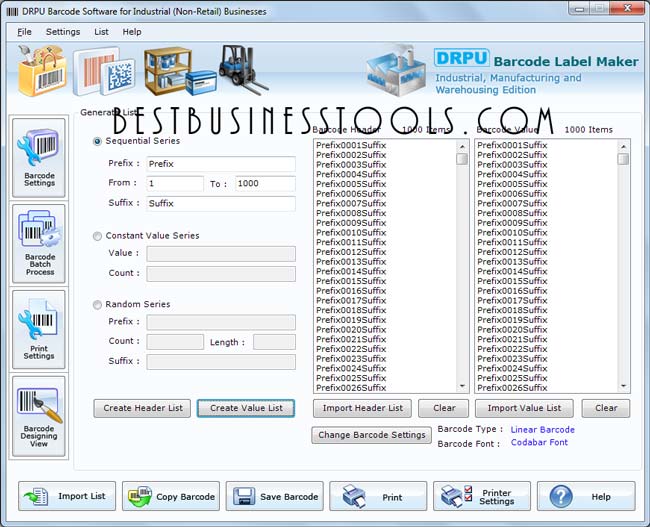This screenshot has height=527, width=650.
Task: Click Change Barcode Settings button
Action: click(x=371, y=435)
